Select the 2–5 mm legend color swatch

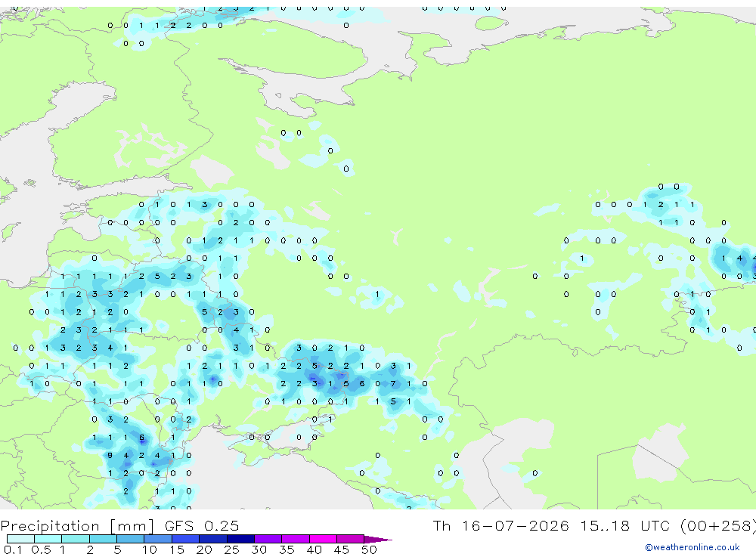click(x=103, y=539)
